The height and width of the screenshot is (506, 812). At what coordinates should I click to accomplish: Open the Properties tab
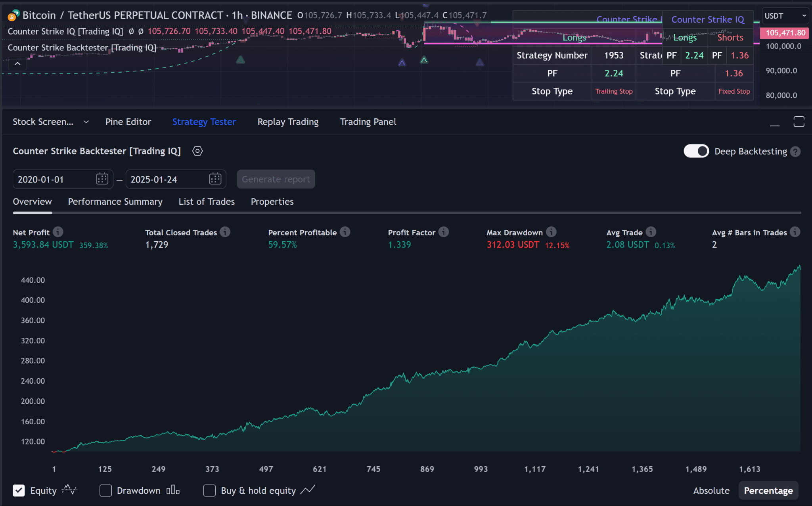[272, 202]
